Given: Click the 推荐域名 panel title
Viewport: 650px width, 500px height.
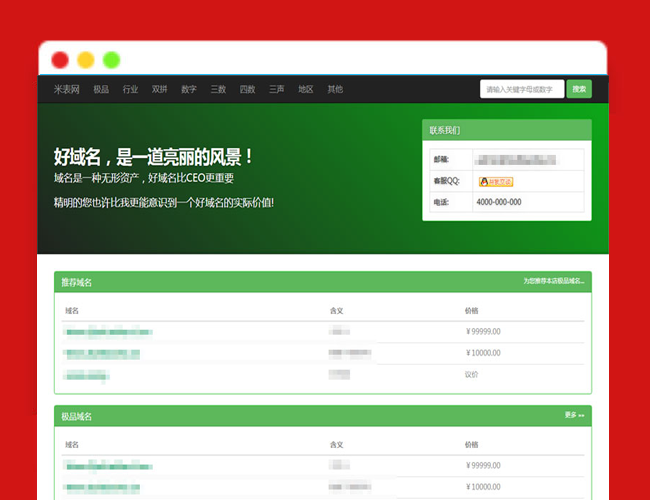Looking at the screenshot, I should [76, 283].
